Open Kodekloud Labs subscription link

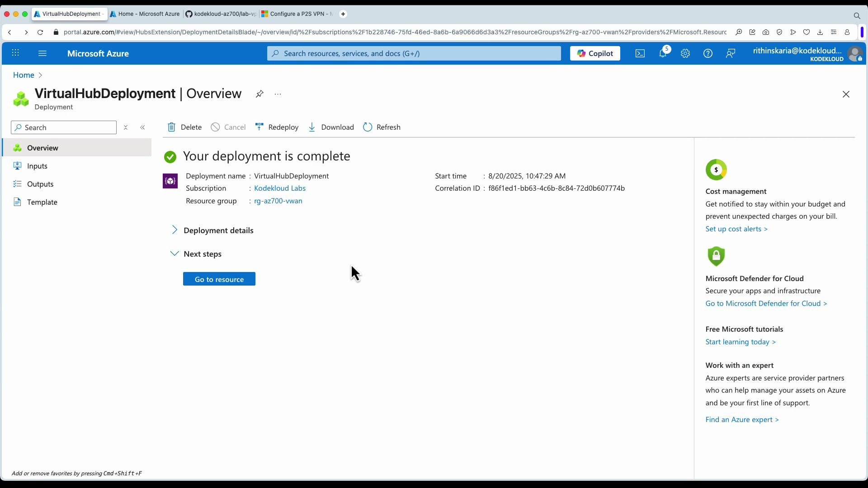280,188
